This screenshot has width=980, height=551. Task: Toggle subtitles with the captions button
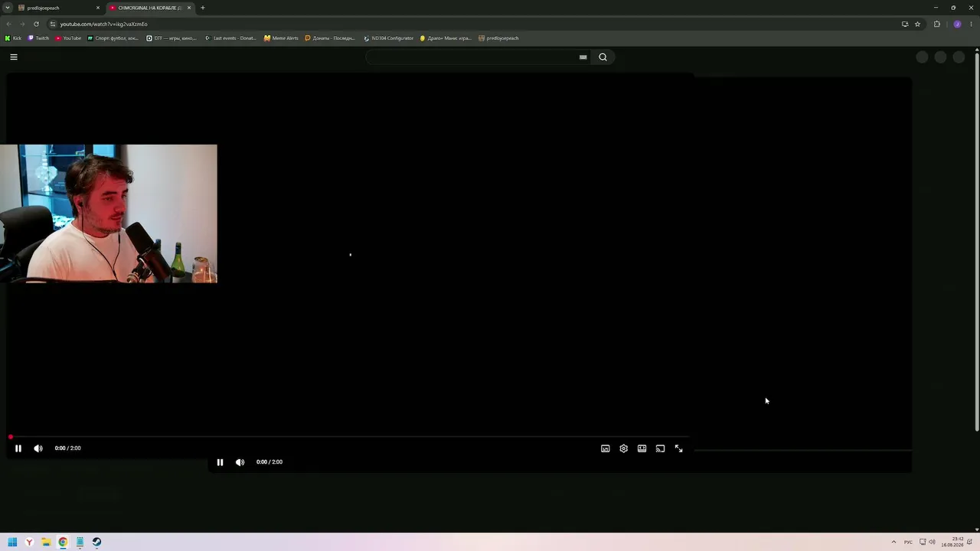pyautogui.click(x=605, y=448)
